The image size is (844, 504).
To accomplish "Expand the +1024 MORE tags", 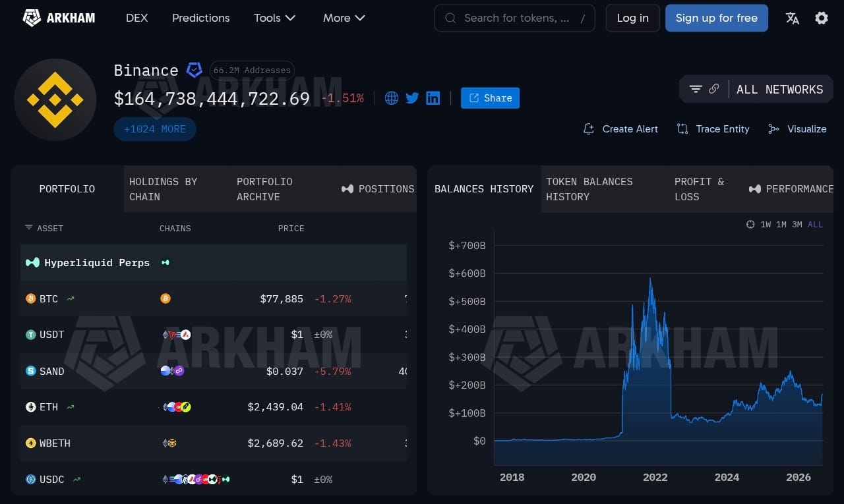I will tap(155, 129).
